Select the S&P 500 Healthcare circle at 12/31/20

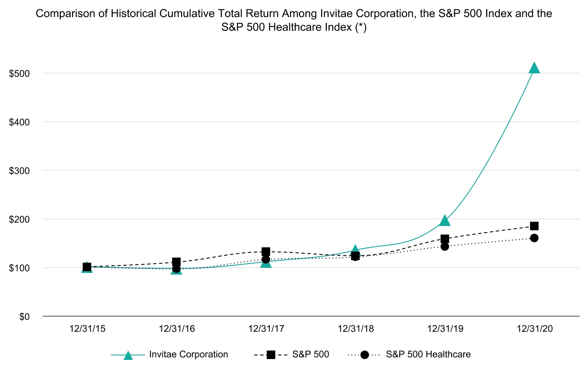click(534, 238)
